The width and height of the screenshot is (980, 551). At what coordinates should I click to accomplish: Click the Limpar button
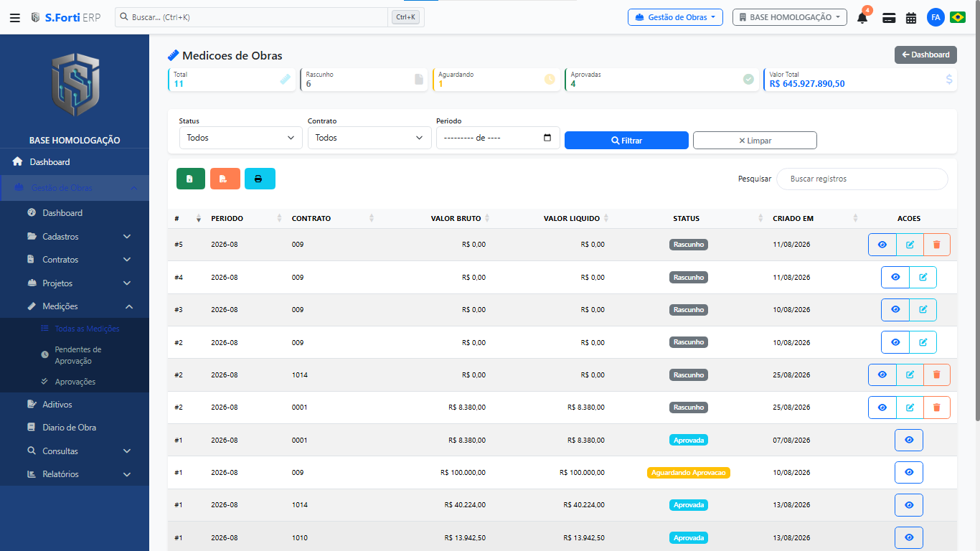pyautogui.click(x=755, y=141)
